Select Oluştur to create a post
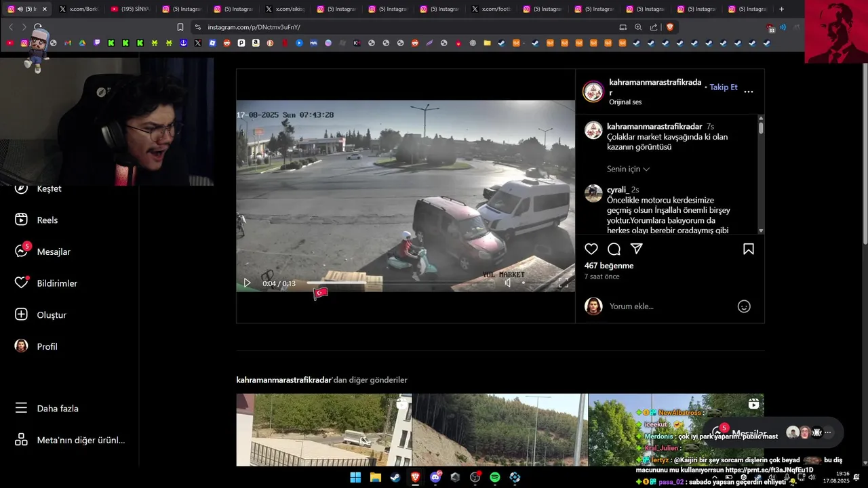The height and width of the screenshot is (488, 868). [41, 314]
